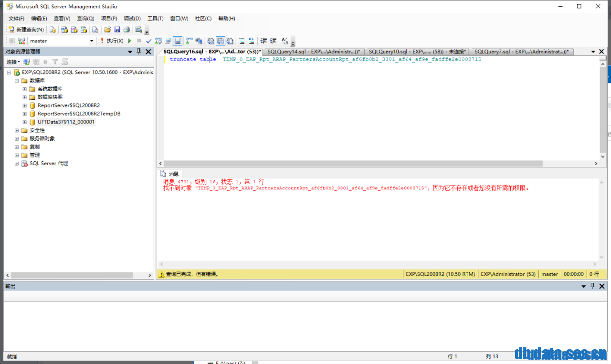This screenshot has height=364, width=611.
Task: Collapse the 数据库 folder
Action: tap(17, 81)
